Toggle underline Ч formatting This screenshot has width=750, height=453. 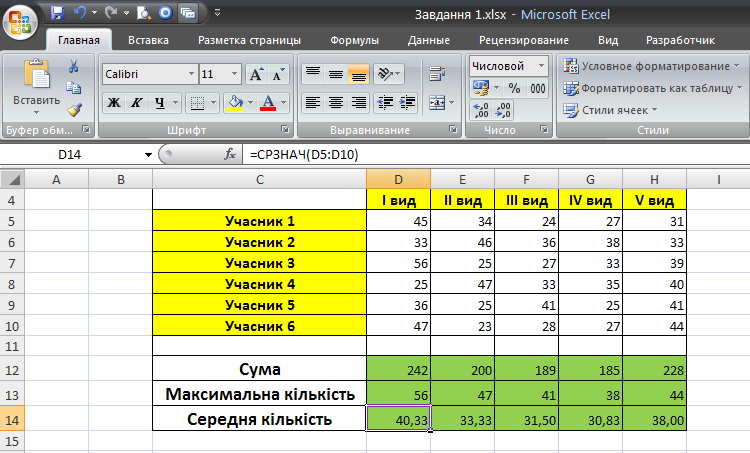pyautogui.click(x=159, y=102)
